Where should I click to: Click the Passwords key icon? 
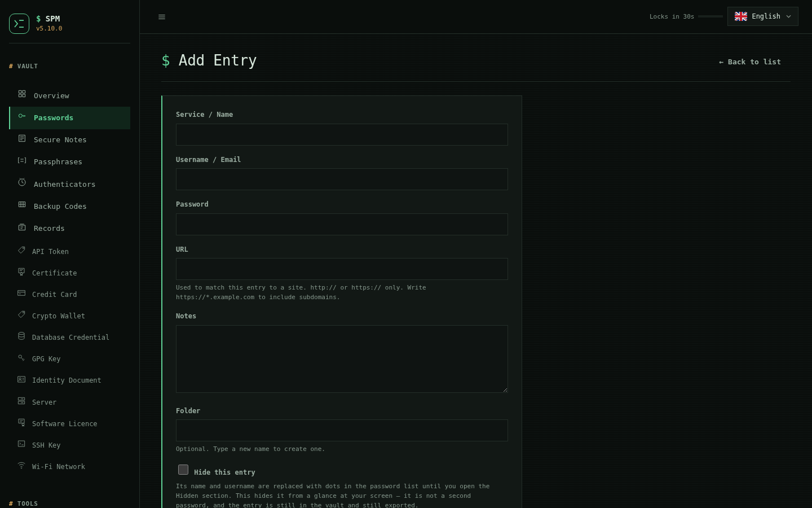[x=22, y=116]
